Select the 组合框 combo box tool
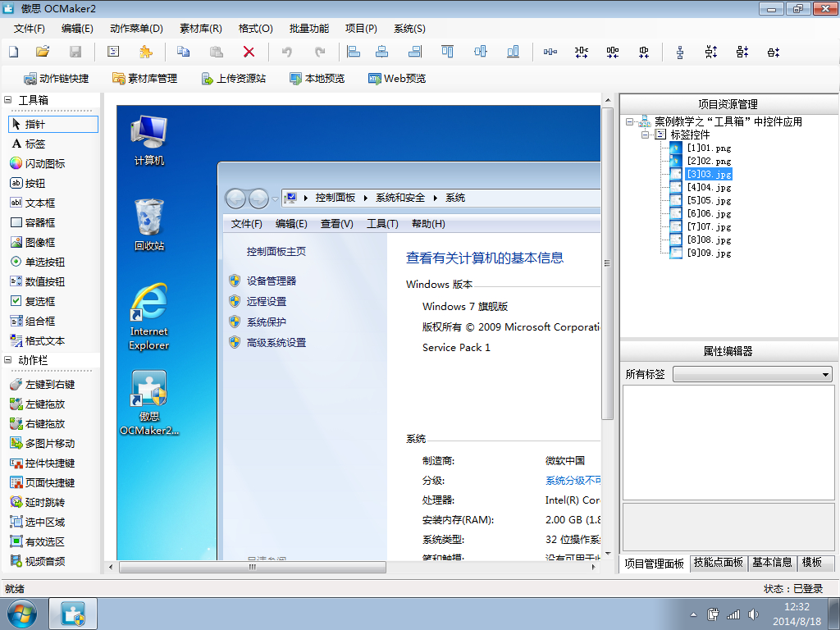 click(33, 322)
